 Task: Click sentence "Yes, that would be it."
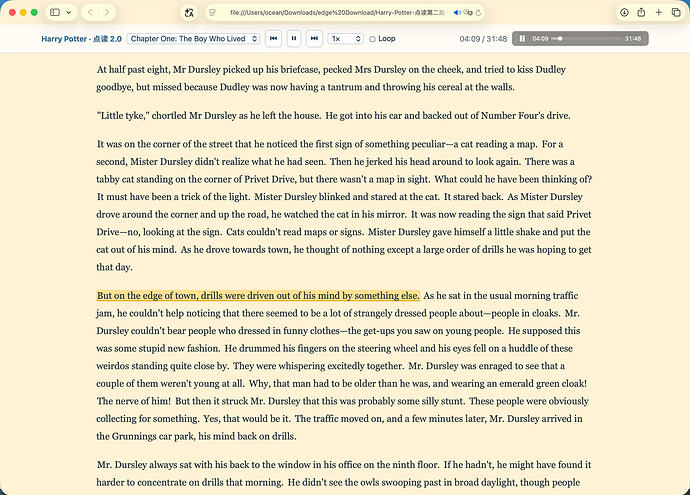coord(246,419)
